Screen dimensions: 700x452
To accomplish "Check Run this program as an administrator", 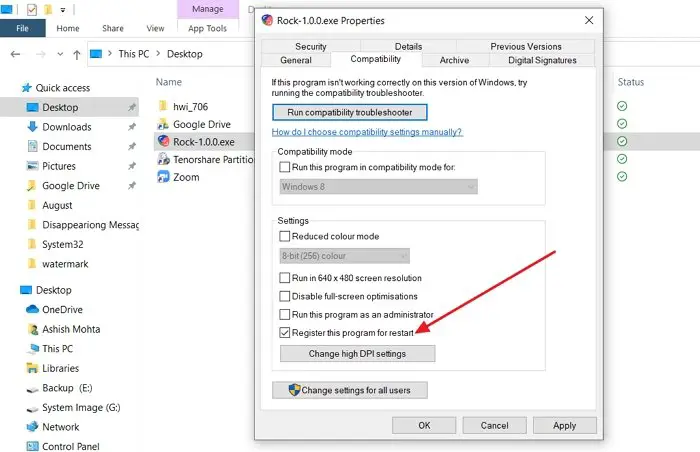I will click(x=284, y=314).
